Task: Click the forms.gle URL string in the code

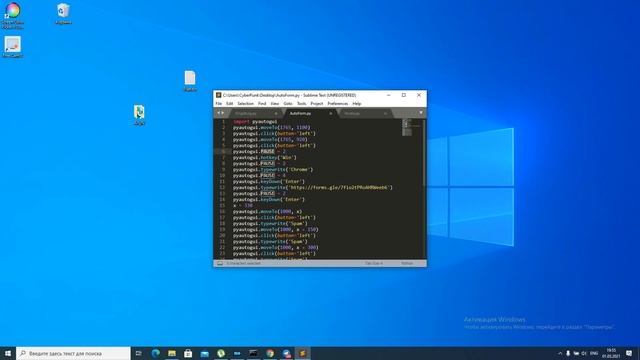Action: pos(339,188)
